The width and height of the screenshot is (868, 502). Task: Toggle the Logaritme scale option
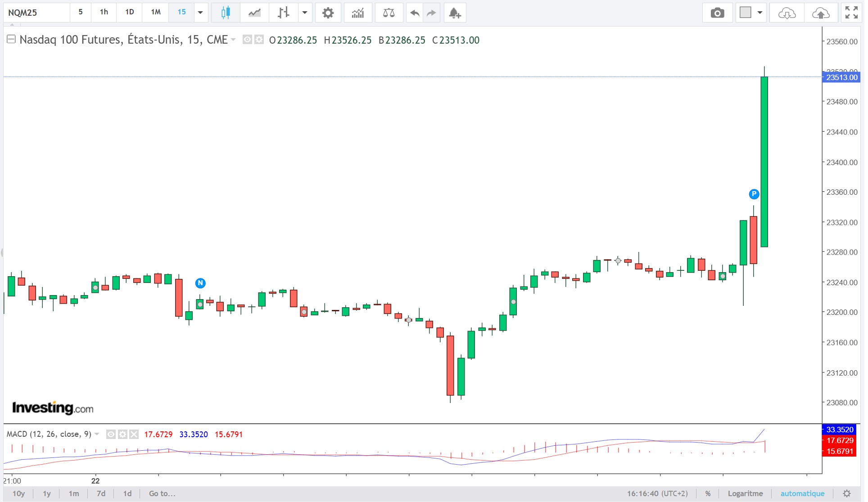[x=745, y=493]
